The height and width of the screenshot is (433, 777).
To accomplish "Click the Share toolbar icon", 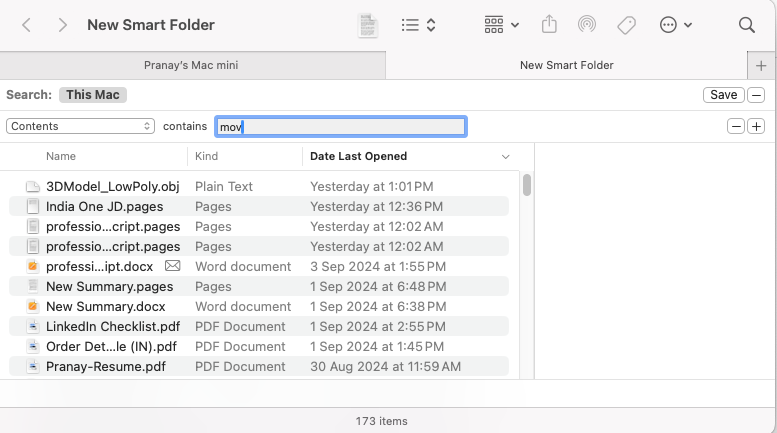I will [x=549, y=24].
